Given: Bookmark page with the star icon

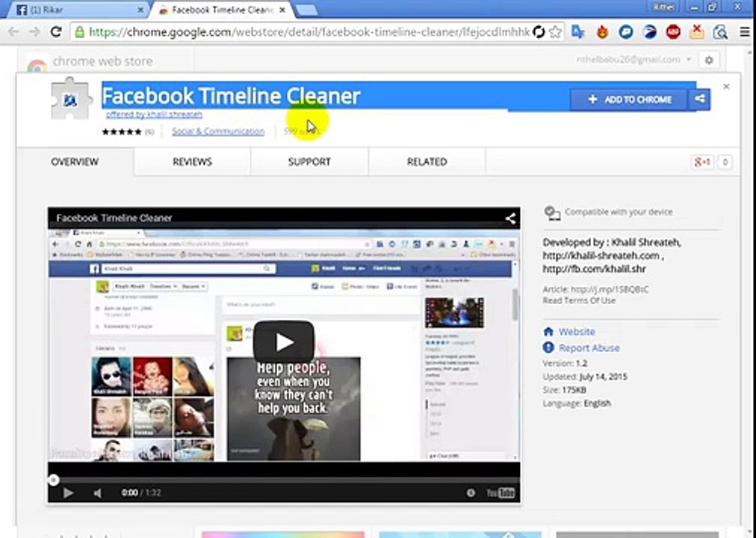Looking at the screenshot, I should click(555, 32).
